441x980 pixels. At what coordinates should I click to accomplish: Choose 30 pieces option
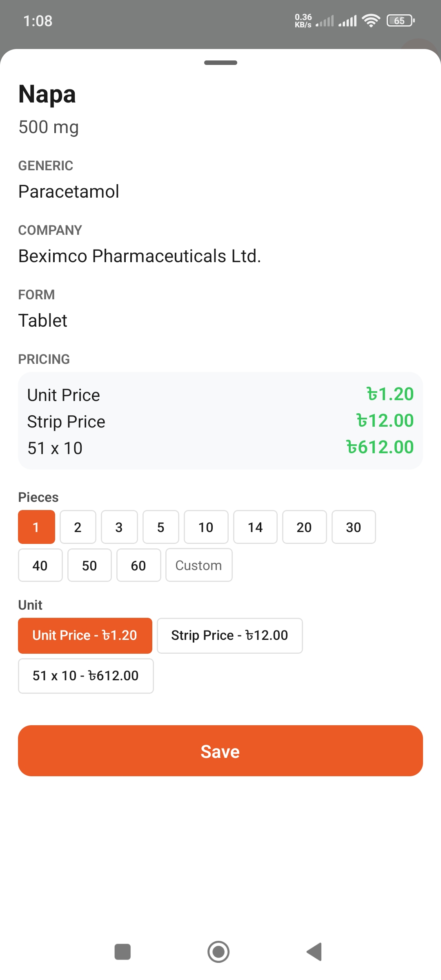coord(354,527)
